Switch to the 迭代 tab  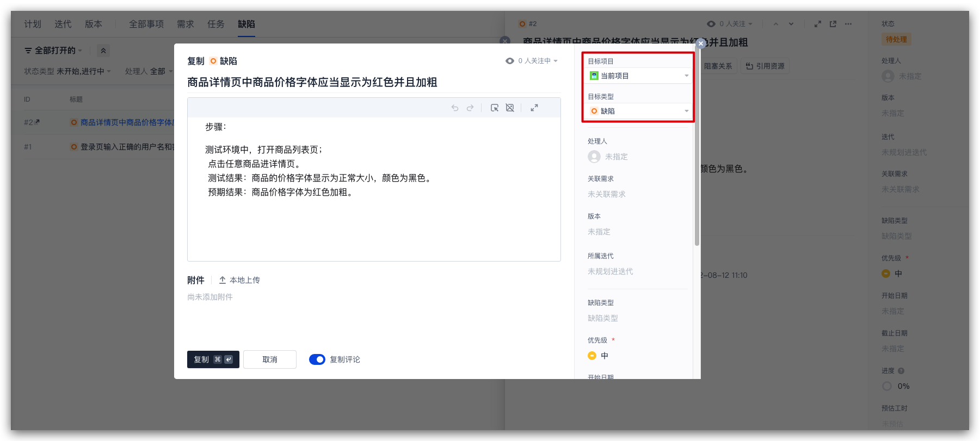[x=63, y=24]
